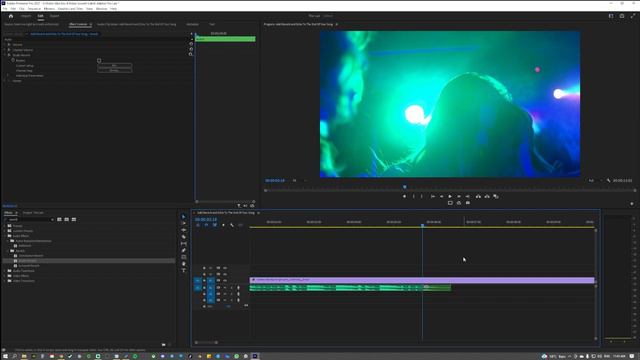This screenshot has height=360, width=640.
Task: Step forward one frame in Program monitor
Action: click(x=459, y=196)
